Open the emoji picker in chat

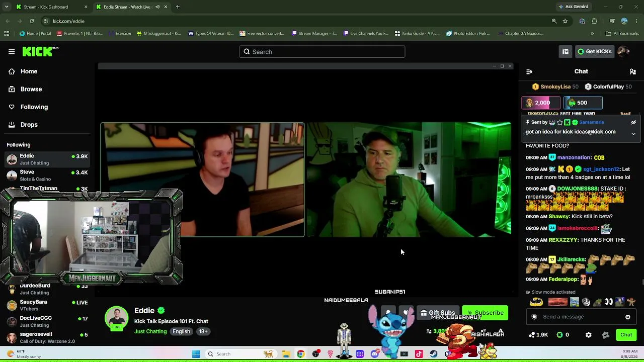point(628,317)
